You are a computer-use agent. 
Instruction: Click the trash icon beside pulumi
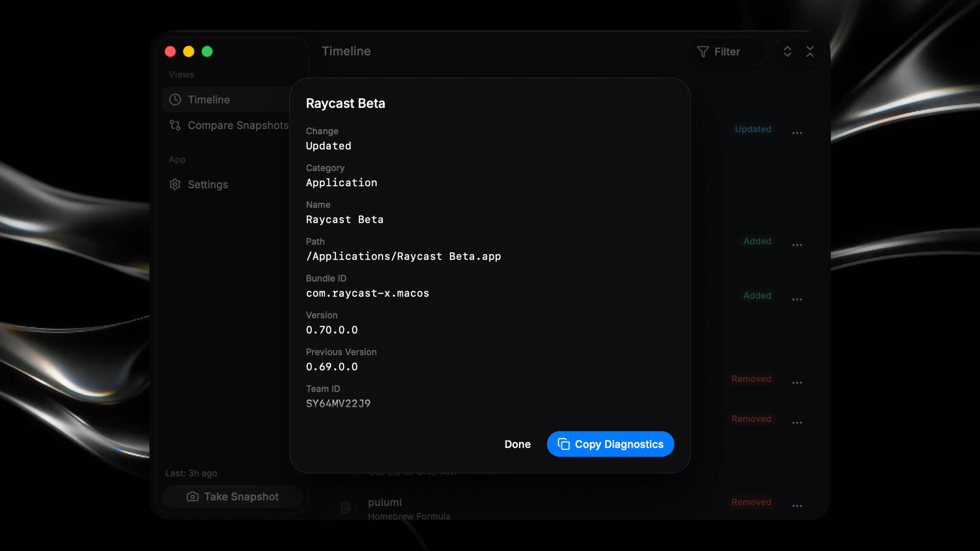click(x=345, y=507)
